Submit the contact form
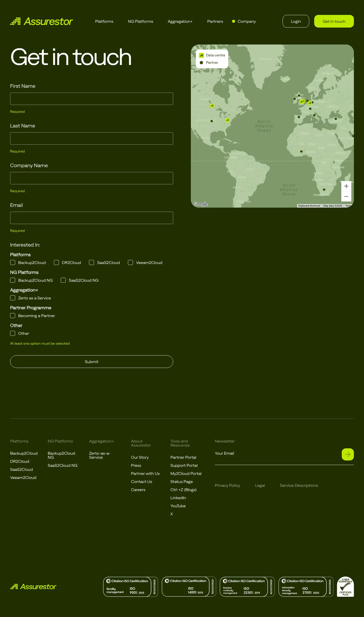The image size is (364, 617). click(x=92, y=362)
